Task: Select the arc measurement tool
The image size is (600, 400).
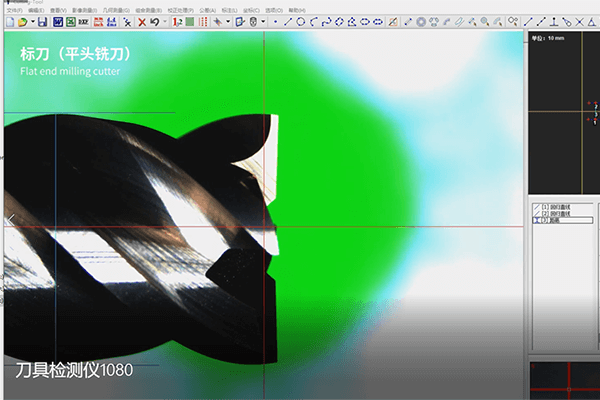Action: tap(314, 21)
